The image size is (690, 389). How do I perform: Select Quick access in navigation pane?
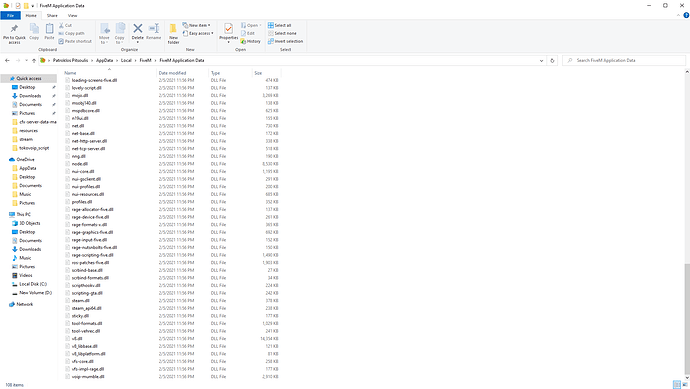tap(29, 78)
